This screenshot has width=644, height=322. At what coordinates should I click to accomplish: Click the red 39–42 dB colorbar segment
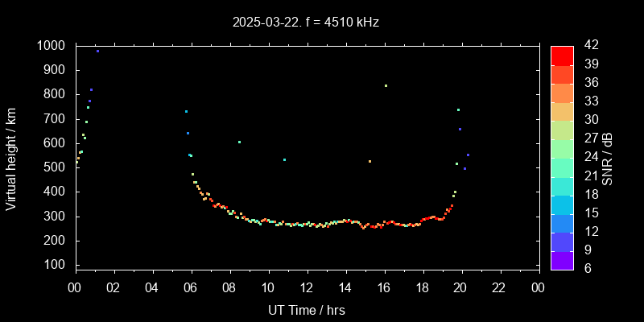click(562, 55)
